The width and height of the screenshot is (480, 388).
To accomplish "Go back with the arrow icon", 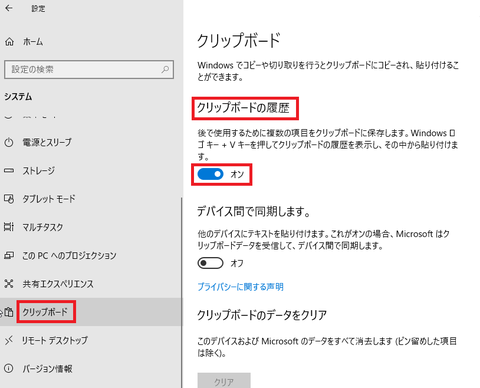I will point(9,8).
